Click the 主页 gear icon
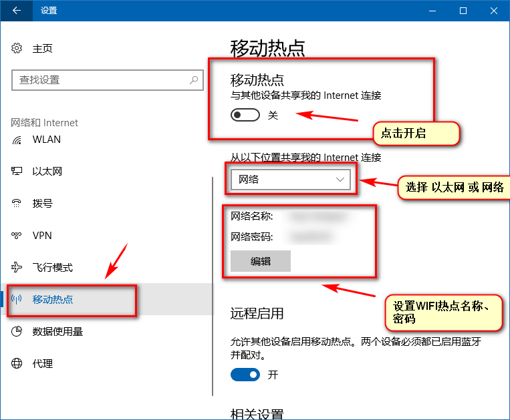510x420 pixels. [17, 49]
